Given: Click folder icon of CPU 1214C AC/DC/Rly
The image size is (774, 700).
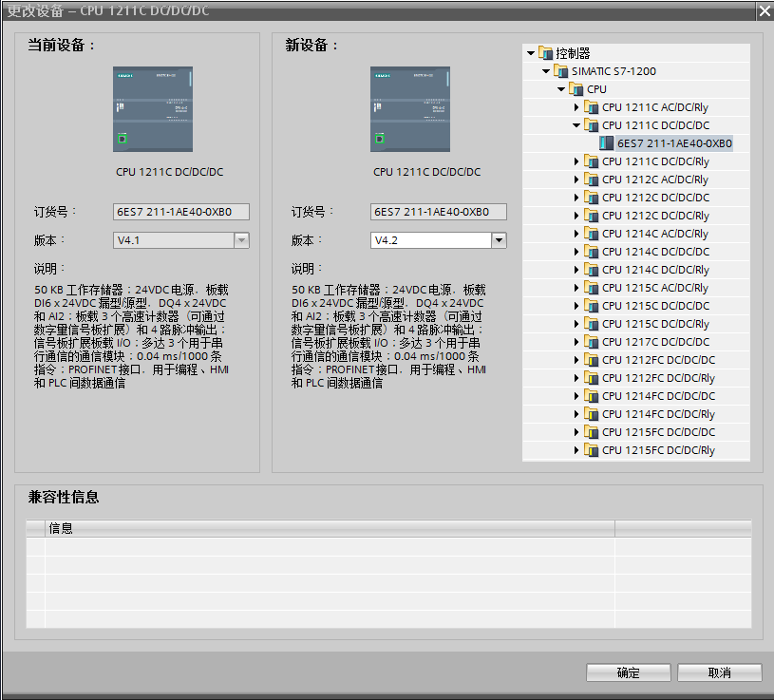Looking at the screenshot, I should 592,234.
